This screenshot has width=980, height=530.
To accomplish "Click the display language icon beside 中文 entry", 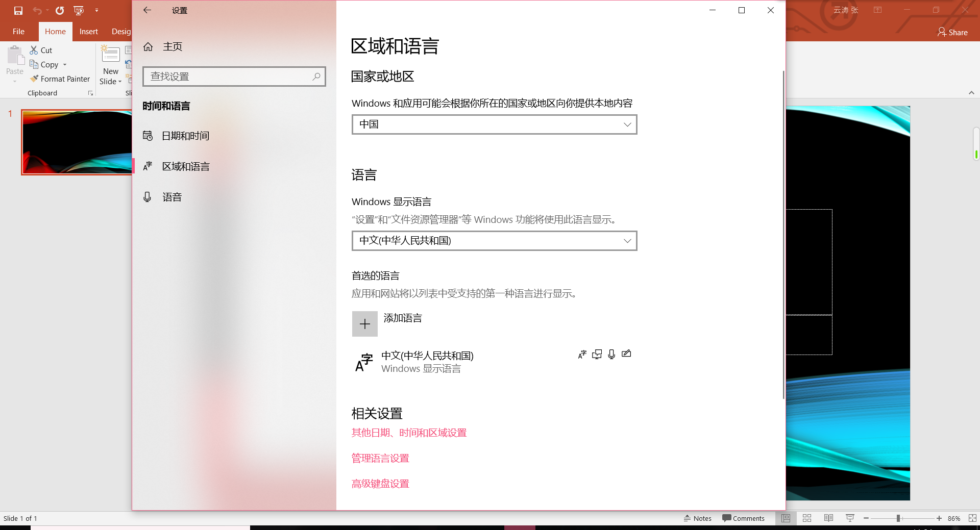I will click(582, 354).
